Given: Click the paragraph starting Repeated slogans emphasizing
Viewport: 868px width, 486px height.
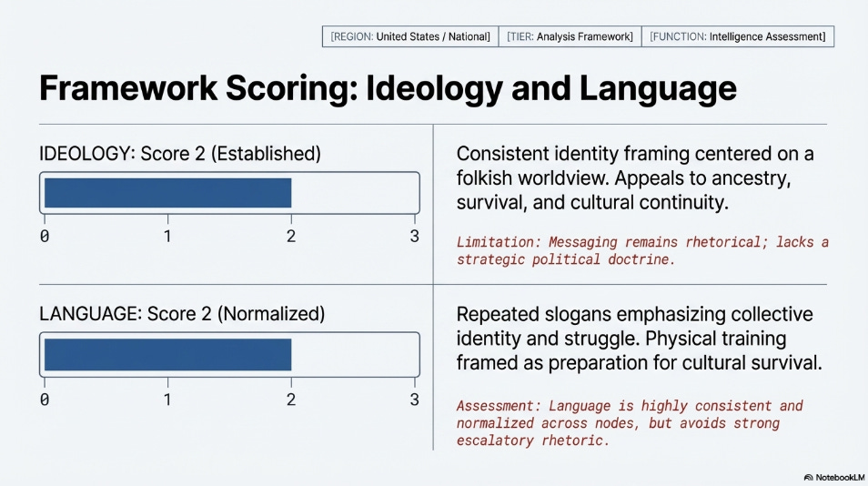Looking at the screenshot, I should tap(640, 339).
